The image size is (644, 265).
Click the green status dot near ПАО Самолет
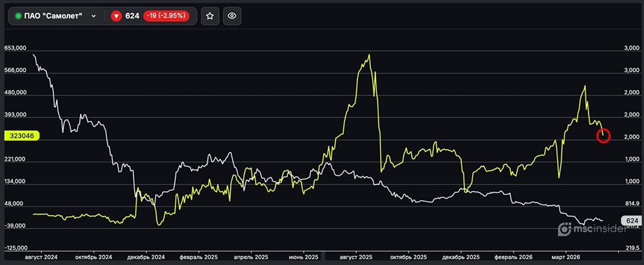point(18,16)
